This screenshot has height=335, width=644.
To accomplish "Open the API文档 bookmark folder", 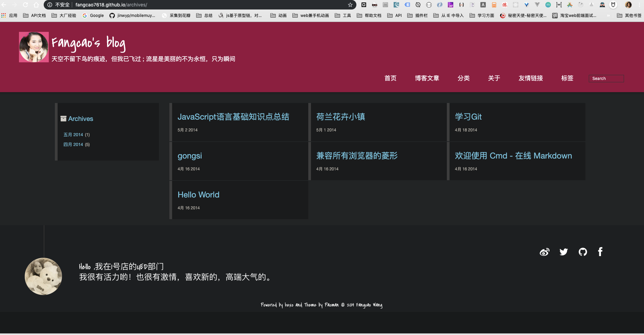I will [x=34, y=16].
